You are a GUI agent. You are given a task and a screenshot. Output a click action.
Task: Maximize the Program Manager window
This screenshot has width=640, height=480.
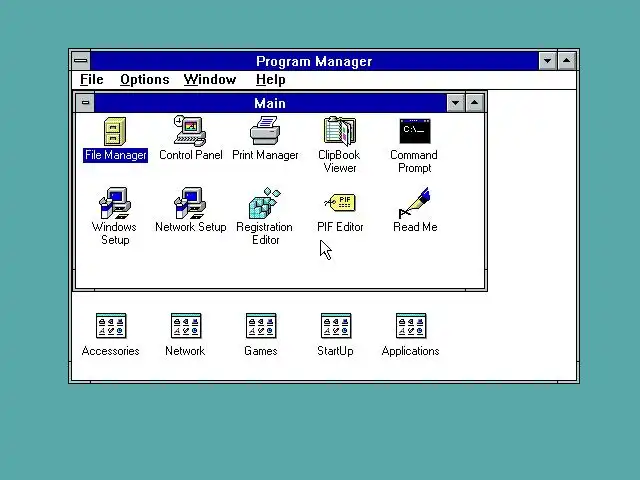567,61
